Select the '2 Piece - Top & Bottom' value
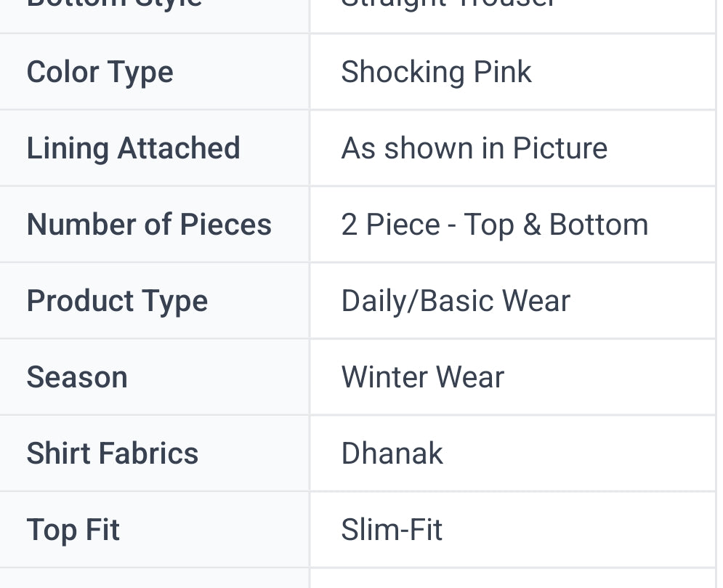This screenshot has width=723, height=588. coord(494,225)
